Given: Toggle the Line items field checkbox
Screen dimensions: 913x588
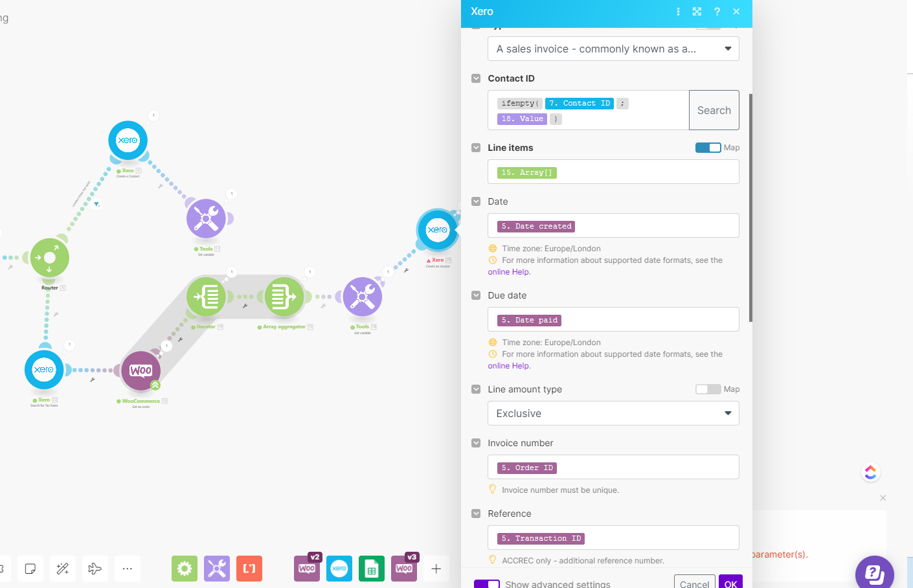Looking at the screenshot, I should (x=476, y=148).
